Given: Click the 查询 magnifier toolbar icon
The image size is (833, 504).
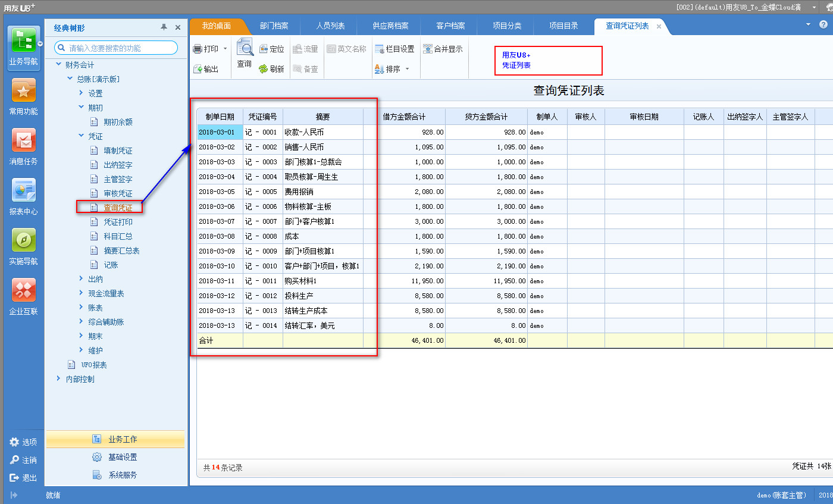Looking at the screenshot, I should click(x=245, y=48).
